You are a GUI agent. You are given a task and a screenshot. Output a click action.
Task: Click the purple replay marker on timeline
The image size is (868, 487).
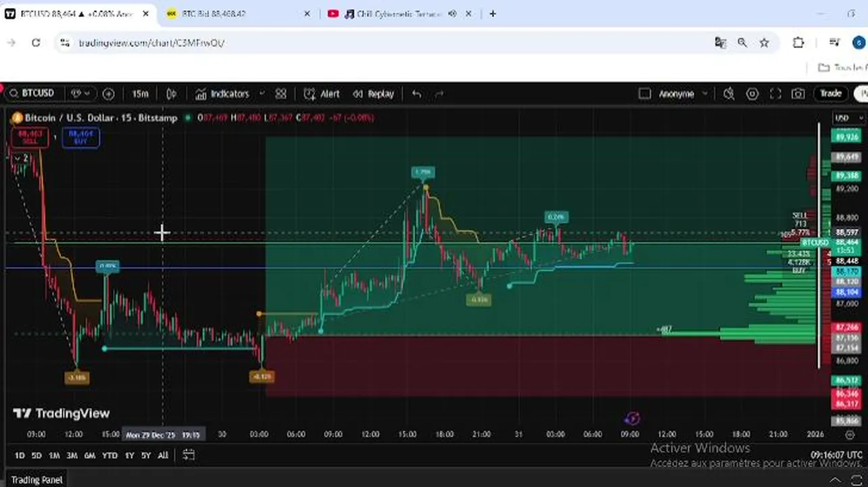coord(632,419)
